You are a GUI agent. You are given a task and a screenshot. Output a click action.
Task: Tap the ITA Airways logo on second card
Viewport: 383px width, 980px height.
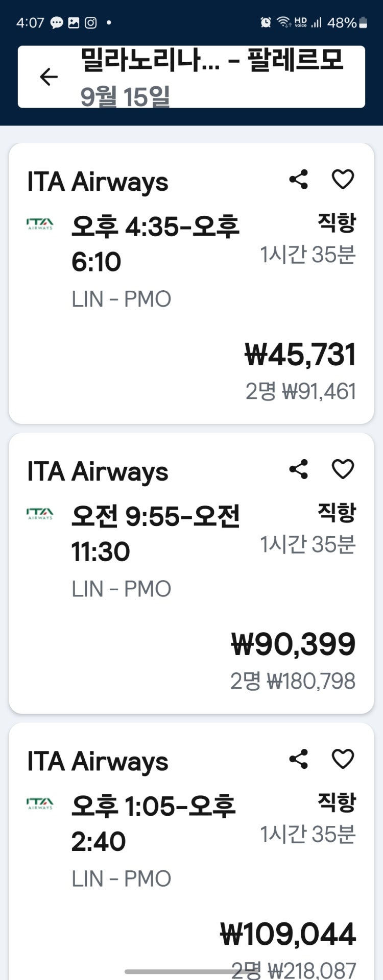(x=40, y=514)
